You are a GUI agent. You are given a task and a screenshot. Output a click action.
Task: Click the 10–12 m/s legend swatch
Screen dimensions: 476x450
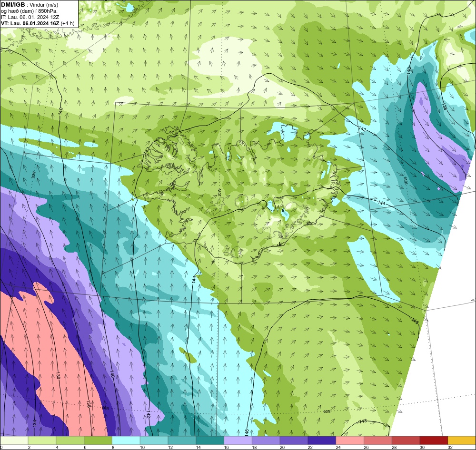tap(154, 440)
